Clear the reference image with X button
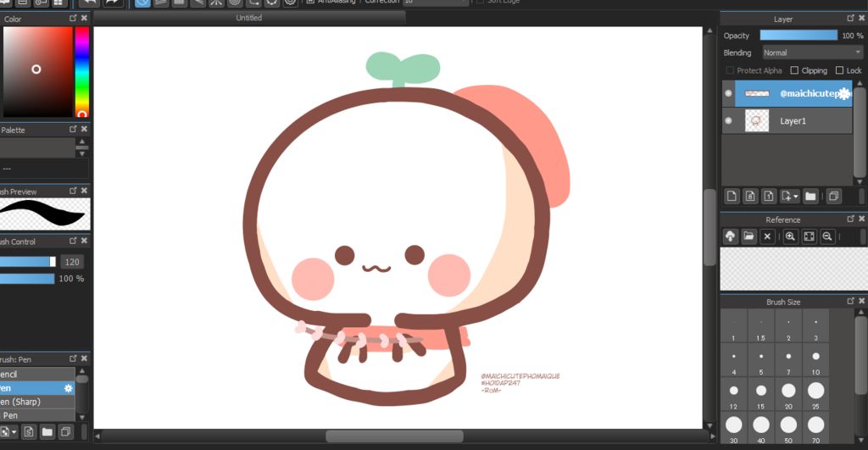The image size is (868, 450). click(x=767, y=236)
